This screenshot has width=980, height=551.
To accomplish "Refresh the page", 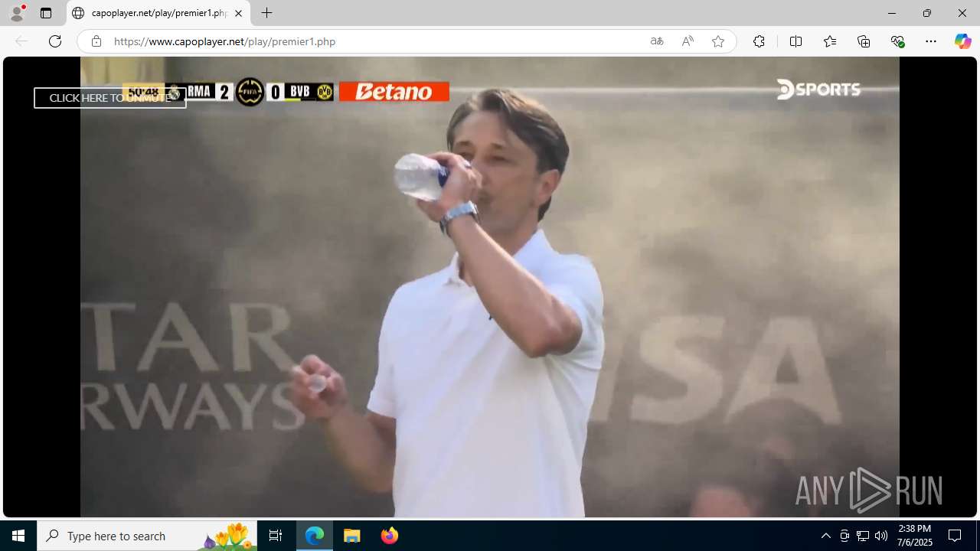I will click(x=55, y=41).
